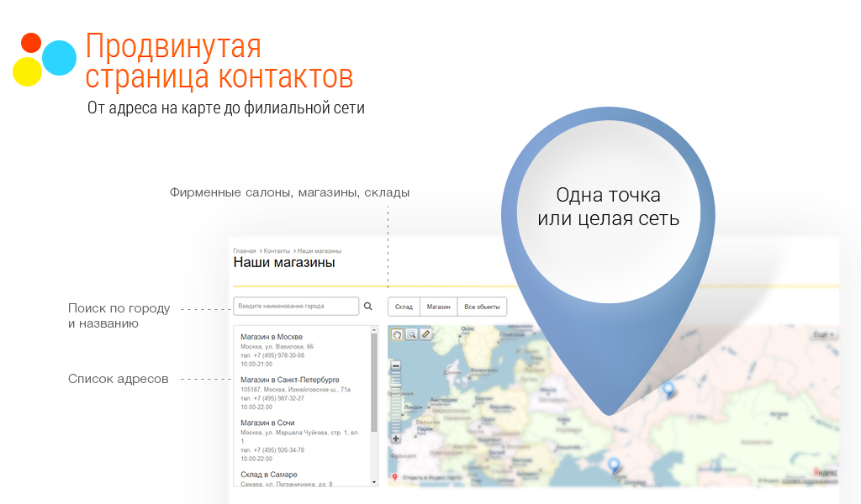This screenshot has width=861, height=504.
Task: Click the Продвинутая страница контактов title
Action: (219, 60)
